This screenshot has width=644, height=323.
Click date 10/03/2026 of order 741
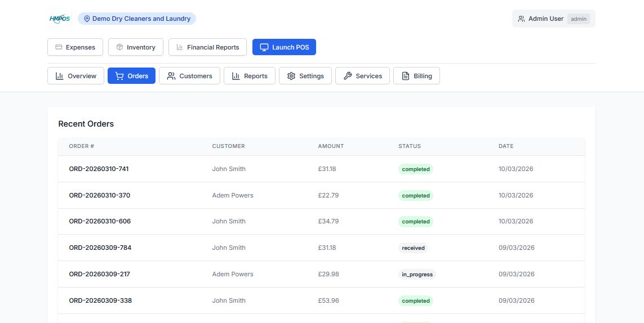(x=516, y=169)
